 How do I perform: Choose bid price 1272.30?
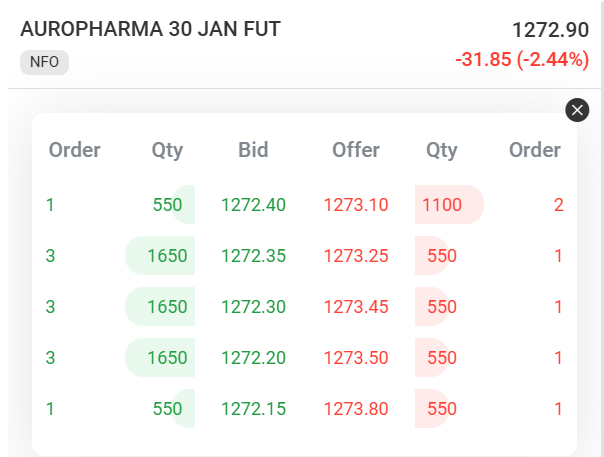click(x=253, y=307)
